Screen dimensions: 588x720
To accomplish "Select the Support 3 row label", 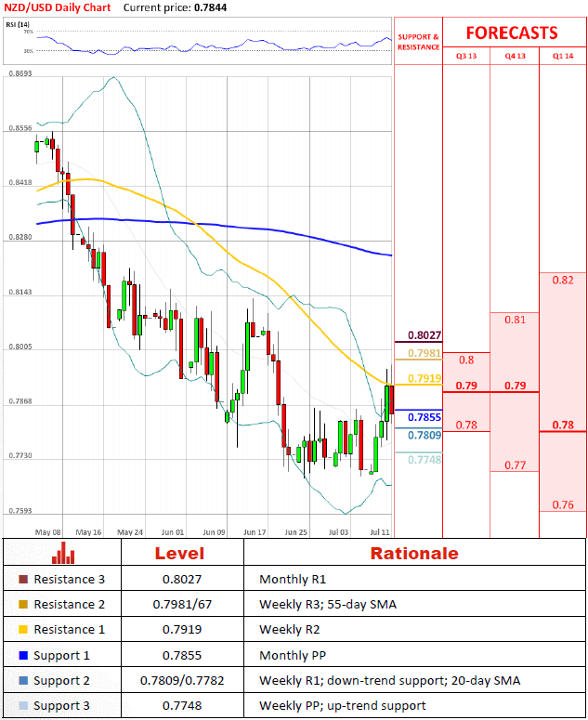I will [61, 706].
